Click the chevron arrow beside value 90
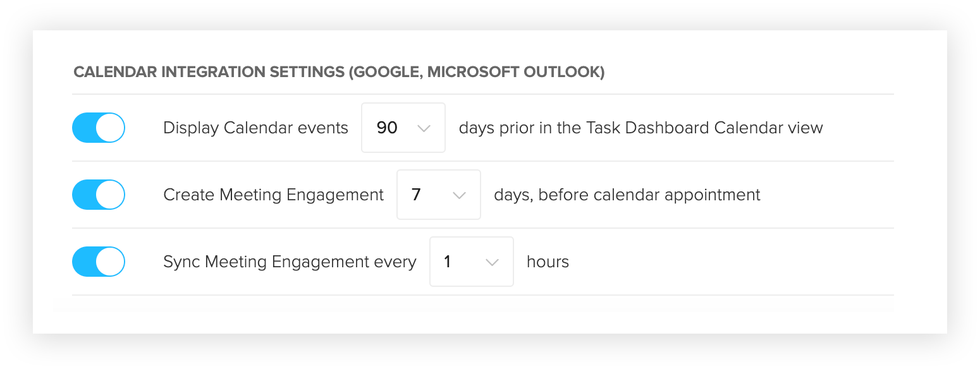Image resolution: width=980 pixels, height=369 pixels. [x=424, y=128]
